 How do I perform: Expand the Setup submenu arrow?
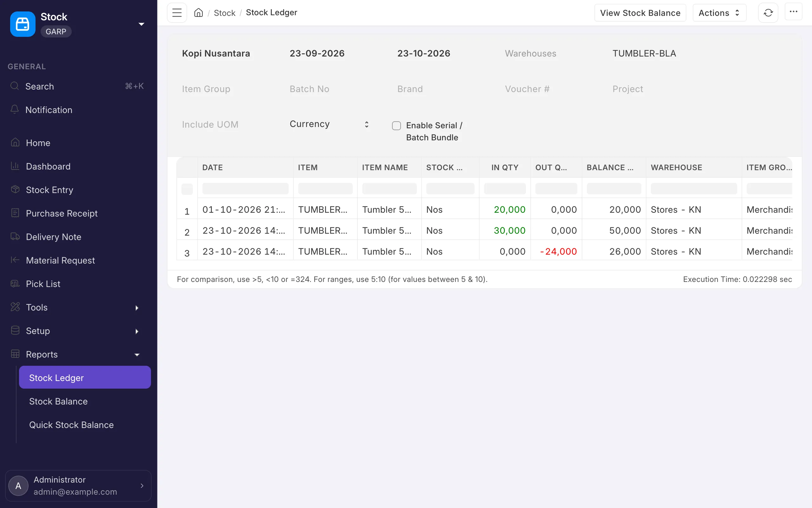[x=137, y=331]
